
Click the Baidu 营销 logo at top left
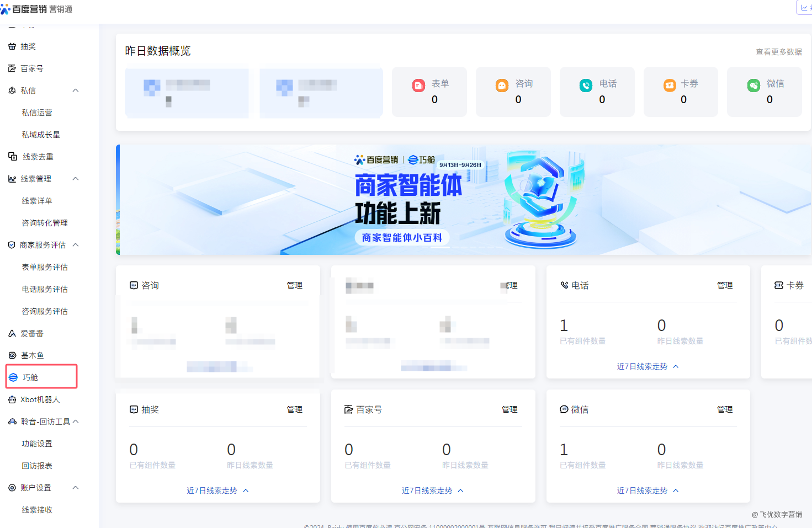pyautogui.click(x=36, y=9)
